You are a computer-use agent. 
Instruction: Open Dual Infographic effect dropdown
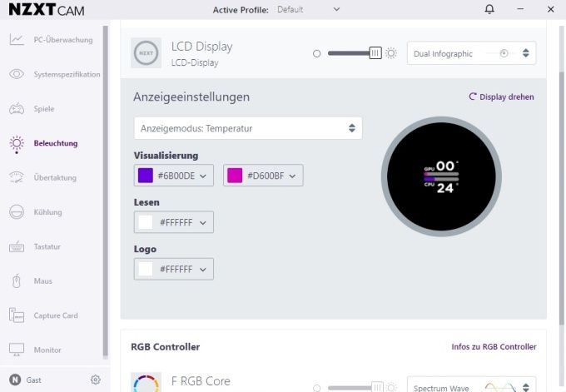pos(471,53)
